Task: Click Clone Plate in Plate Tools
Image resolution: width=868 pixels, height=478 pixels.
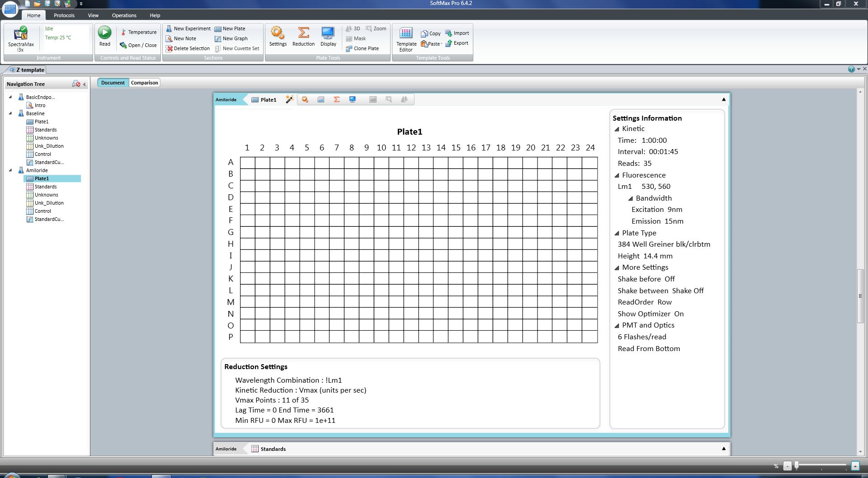Action: [x=362, y=48]
